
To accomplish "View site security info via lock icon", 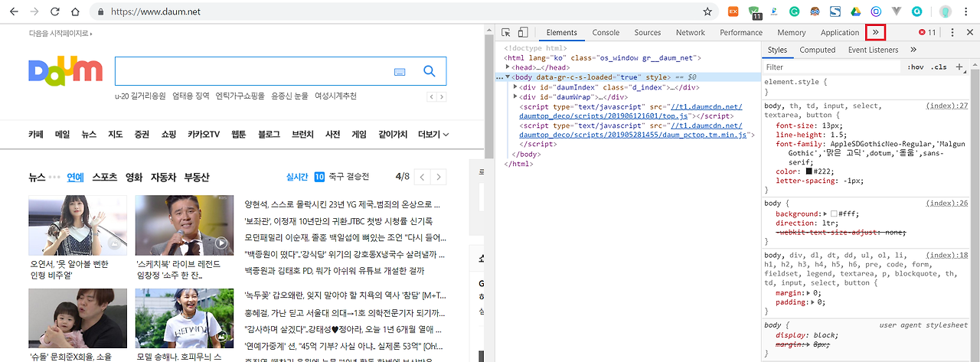I will click(100, 12).
